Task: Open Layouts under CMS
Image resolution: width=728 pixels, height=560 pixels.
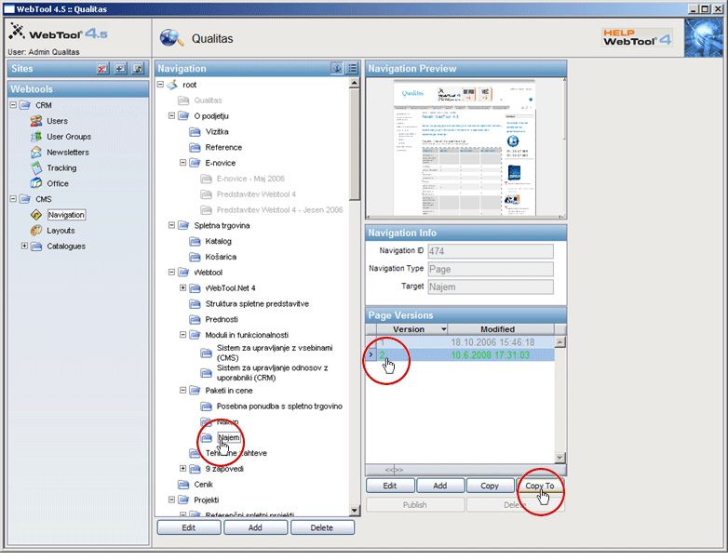Action: coord(61,231)
